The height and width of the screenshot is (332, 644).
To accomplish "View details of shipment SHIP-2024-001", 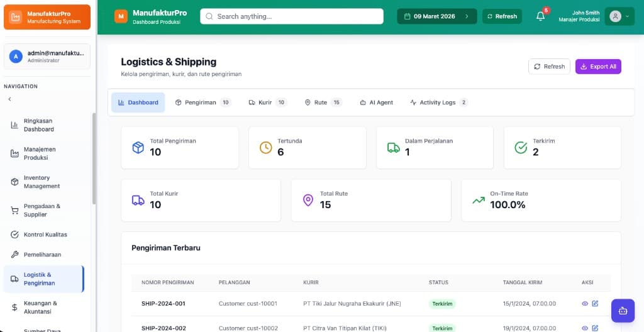I will pyautogui.click(x=585, y=304).
